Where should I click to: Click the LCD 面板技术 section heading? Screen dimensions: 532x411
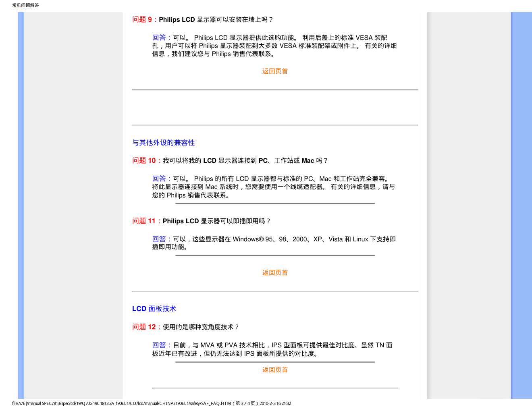coord(154,309)
